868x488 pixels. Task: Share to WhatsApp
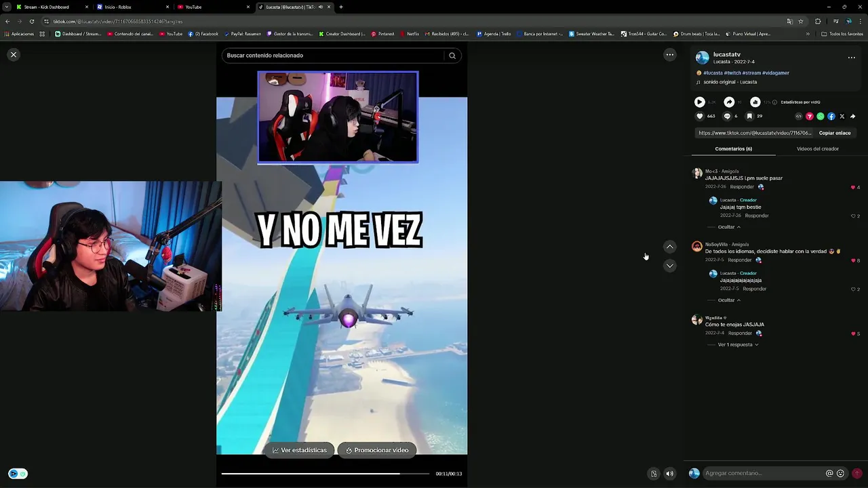tap(820, 116)
